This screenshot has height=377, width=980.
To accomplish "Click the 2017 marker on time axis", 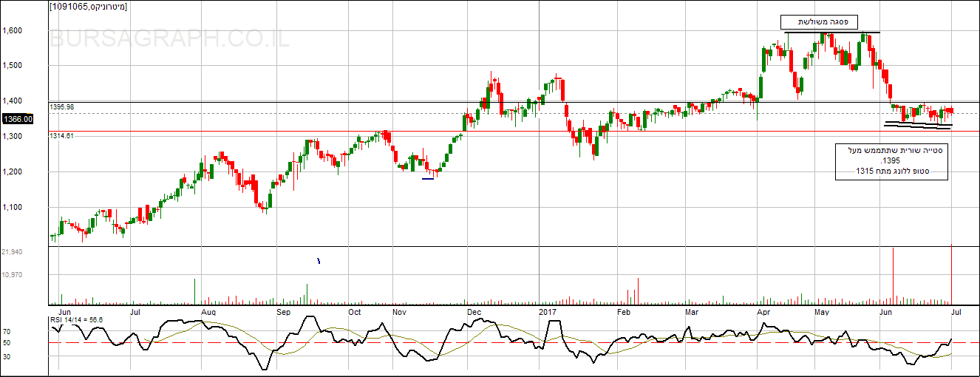I will (548, 312).
